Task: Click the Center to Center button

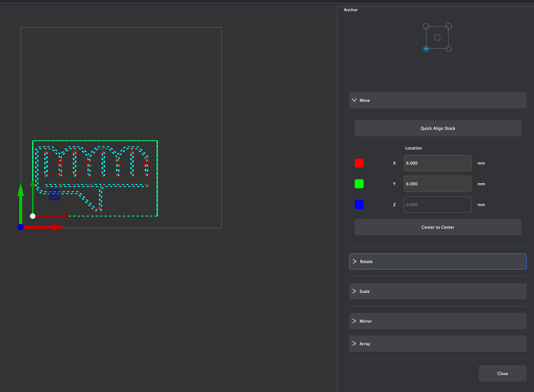Action: (x=437, y=227)
